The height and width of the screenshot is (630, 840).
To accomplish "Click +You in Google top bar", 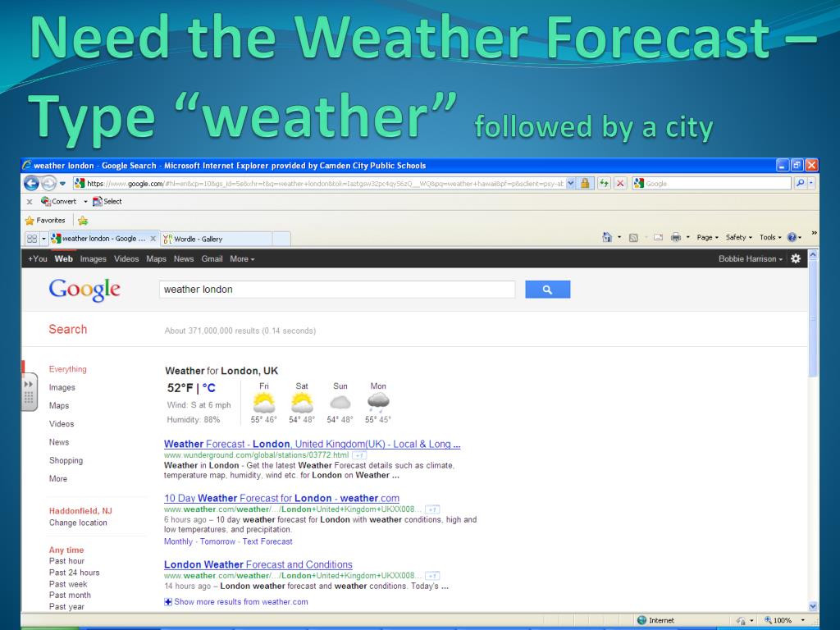I will coord(38,258).
